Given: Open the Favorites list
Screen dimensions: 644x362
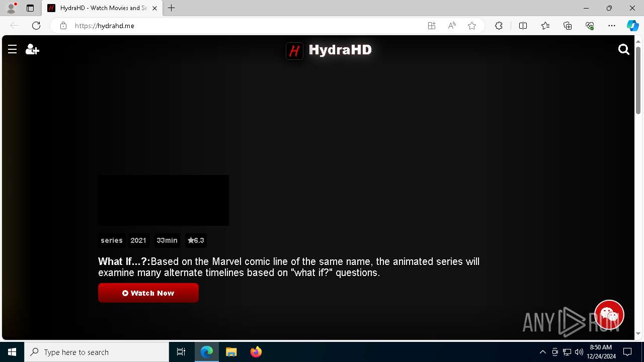Looking at the screenshot, I should [545, 26].
